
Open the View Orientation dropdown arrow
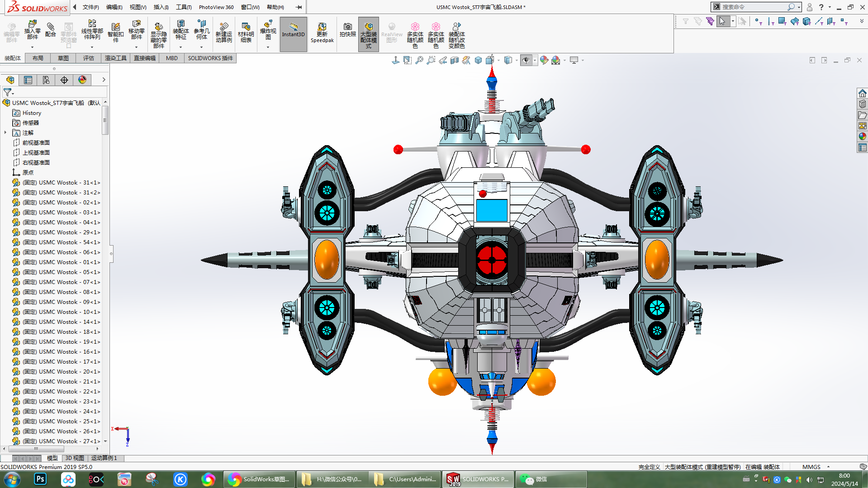(498, 60)
